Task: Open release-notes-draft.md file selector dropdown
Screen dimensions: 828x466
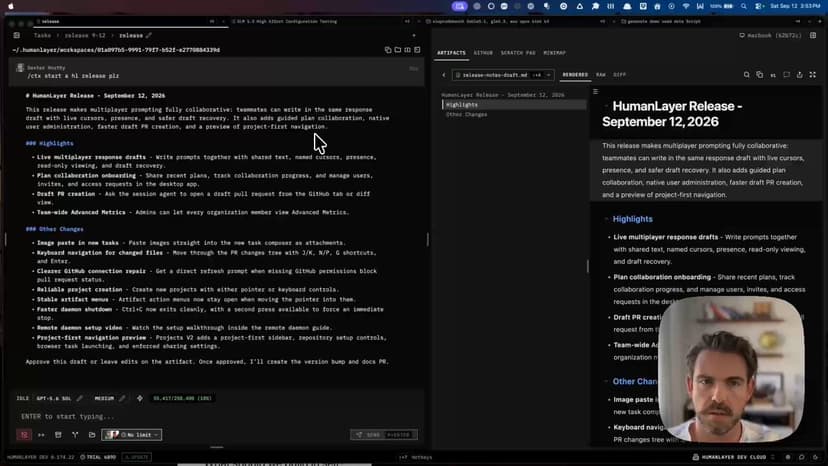Action: pyautogui.click(x=503, y=75)
